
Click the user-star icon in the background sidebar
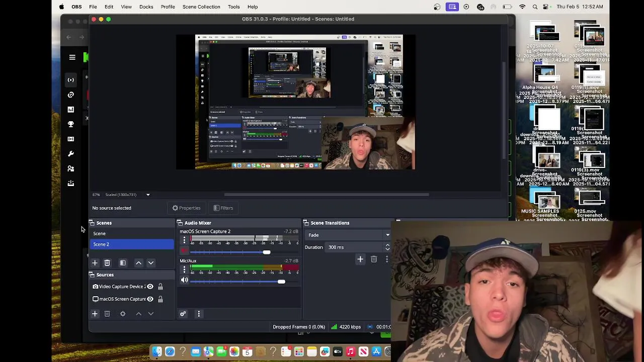(x=71, y=168)
